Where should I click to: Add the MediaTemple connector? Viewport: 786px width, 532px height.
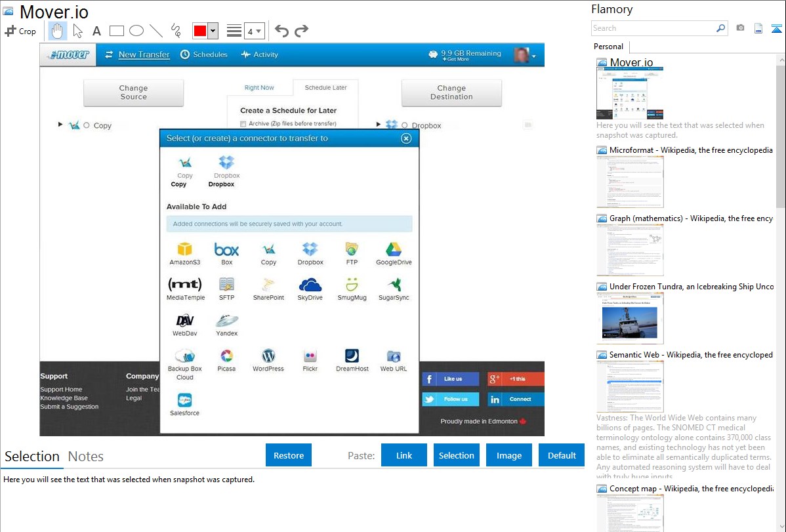[185, 289]
